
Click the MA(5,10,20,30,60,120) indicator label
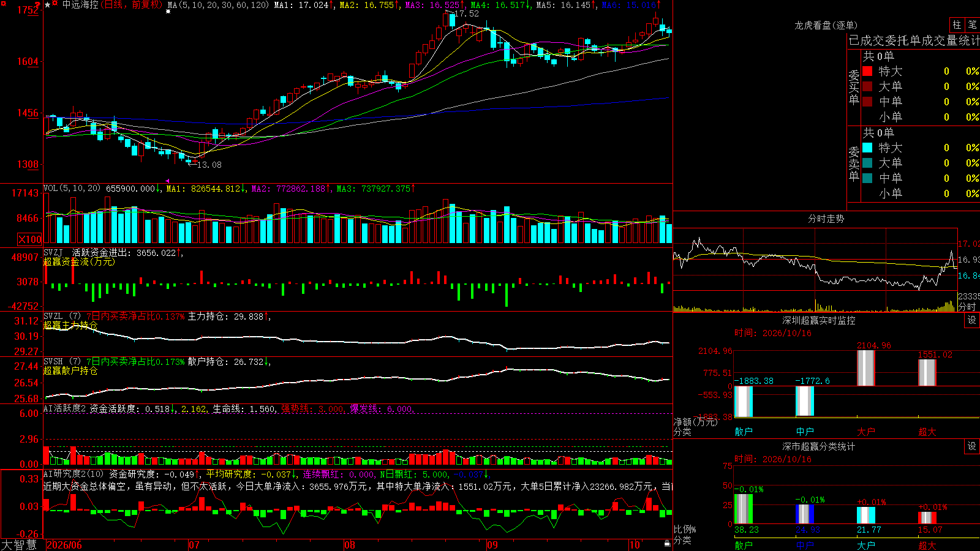tap(218, 5)
